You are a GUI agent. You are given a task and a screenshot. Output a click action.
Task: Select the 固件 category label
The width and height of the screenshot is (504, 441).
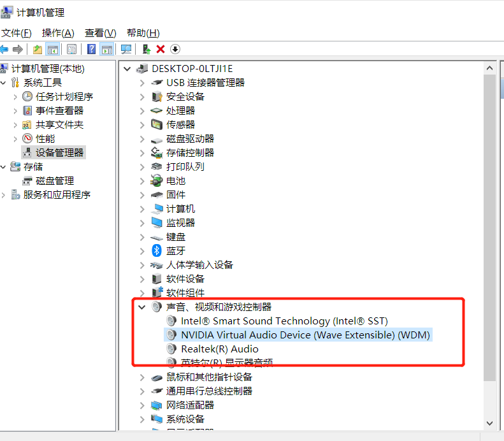(x=176, y=195)
